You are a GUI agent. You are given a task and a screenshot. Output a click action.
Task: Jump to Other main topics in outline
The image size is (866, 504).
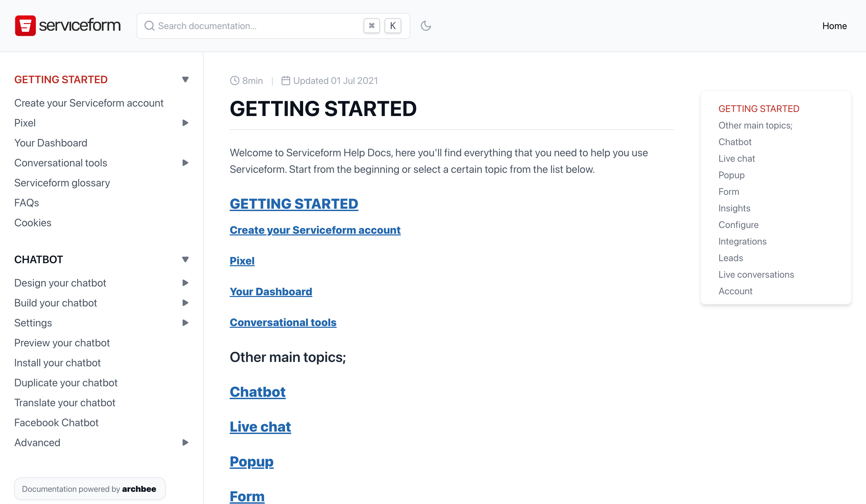coord(755,125)
